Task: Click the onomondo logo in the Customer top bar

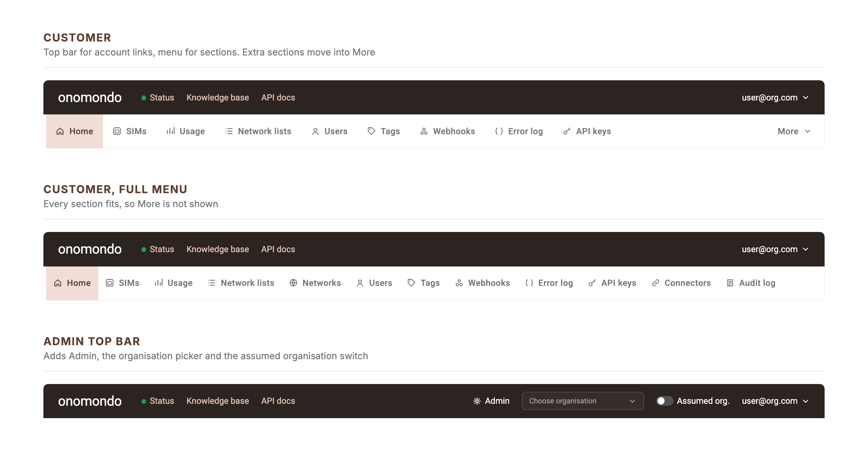Action: coord(90,98)
